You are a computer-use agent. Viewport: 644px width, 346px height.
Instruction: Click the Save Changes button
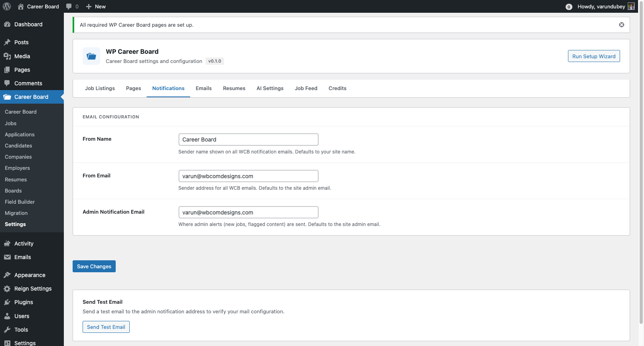click(x=94, y=266)
